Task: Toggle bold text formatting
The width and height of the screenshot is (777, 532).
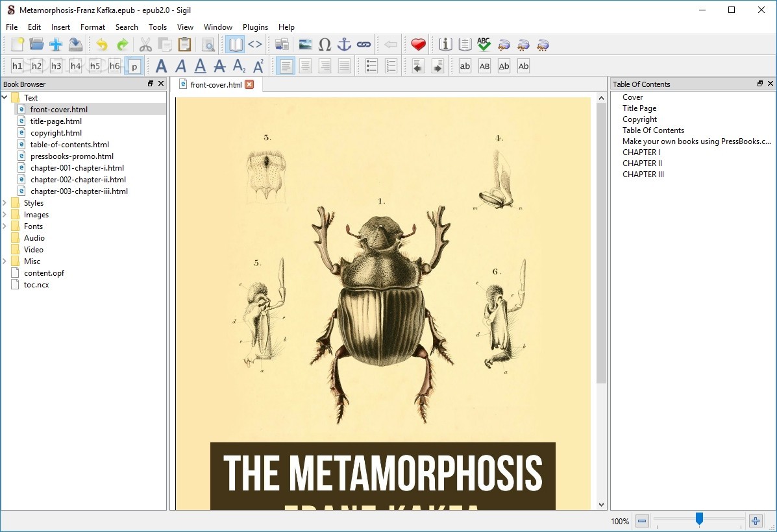Action: click(161, 66)
